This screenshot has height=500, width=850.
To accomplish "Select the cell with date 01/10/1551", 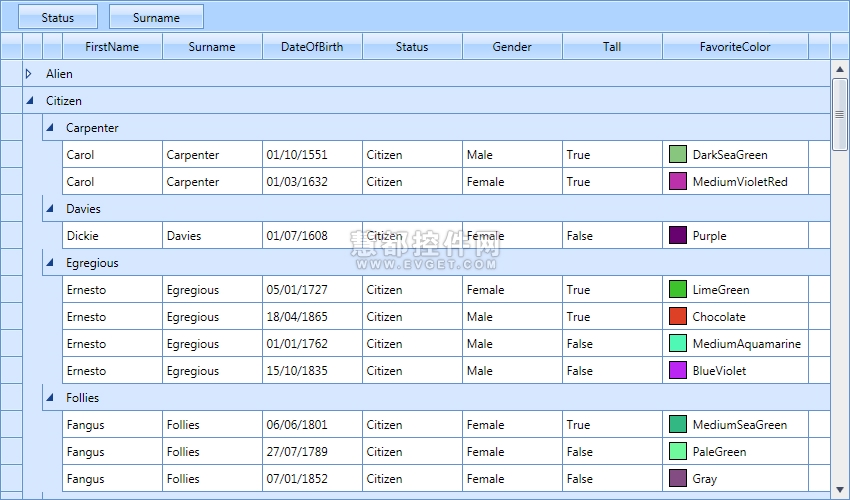I will [312, 155].
